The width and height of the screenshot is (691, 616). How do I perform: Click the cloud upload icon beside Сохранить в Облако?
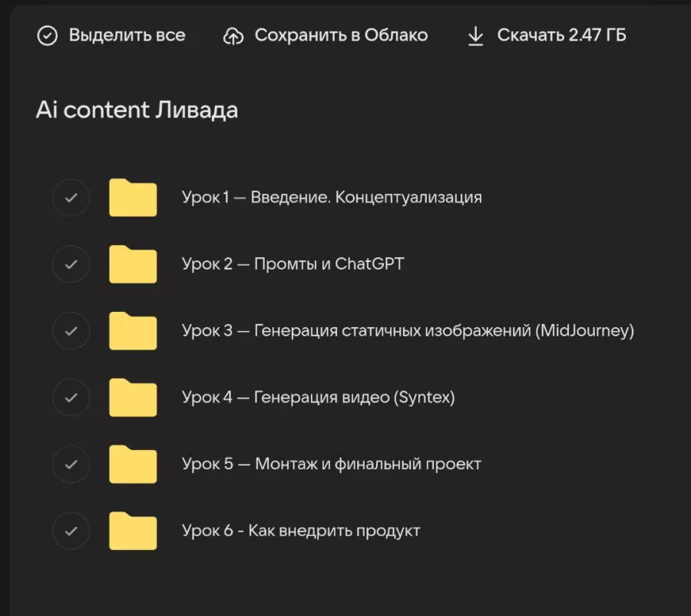pyautogui.click(x=234, y=35)
